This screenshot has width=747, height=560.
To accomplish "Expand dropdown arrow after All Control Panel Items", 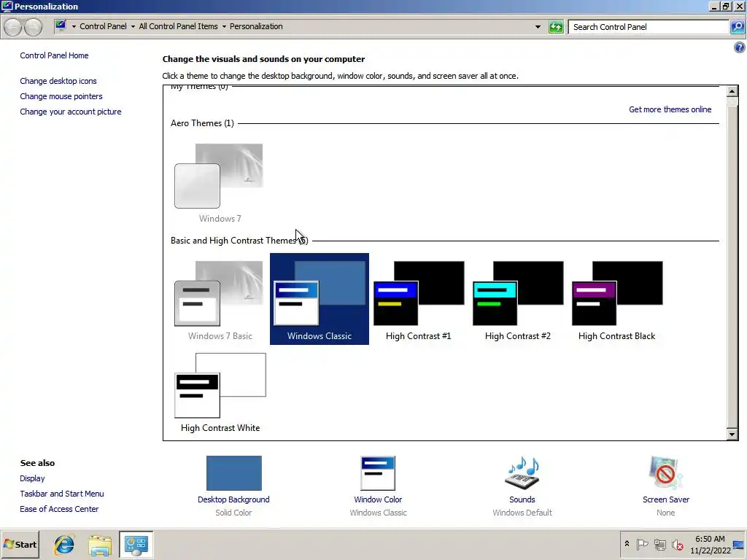I will [224, 27].
